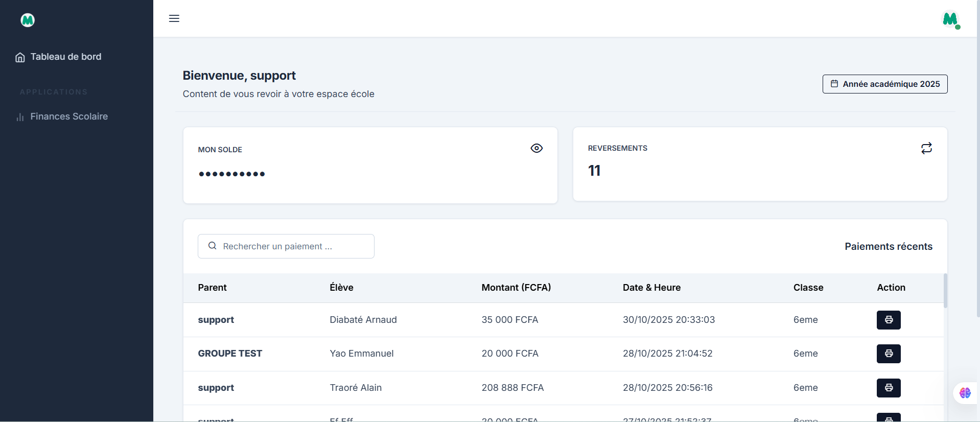
Task: Open the user profile avatar menu
Action: tap(950, 20)
